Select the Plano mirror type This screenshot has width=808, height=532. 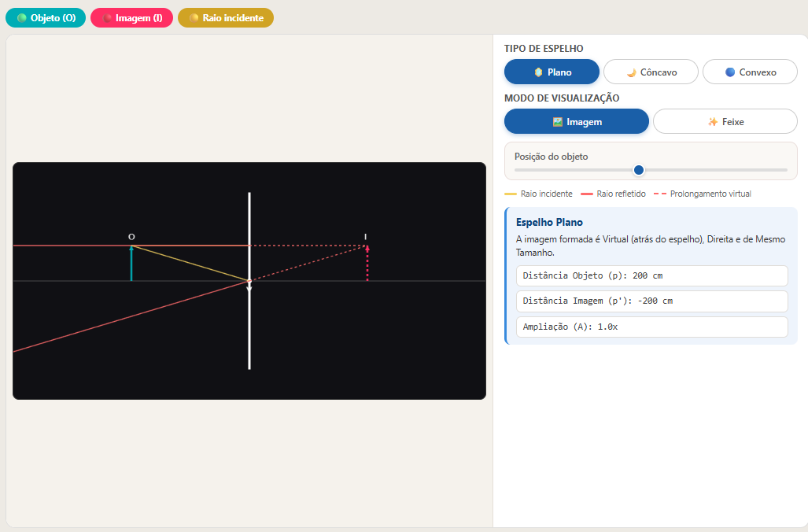click(552, 72)
